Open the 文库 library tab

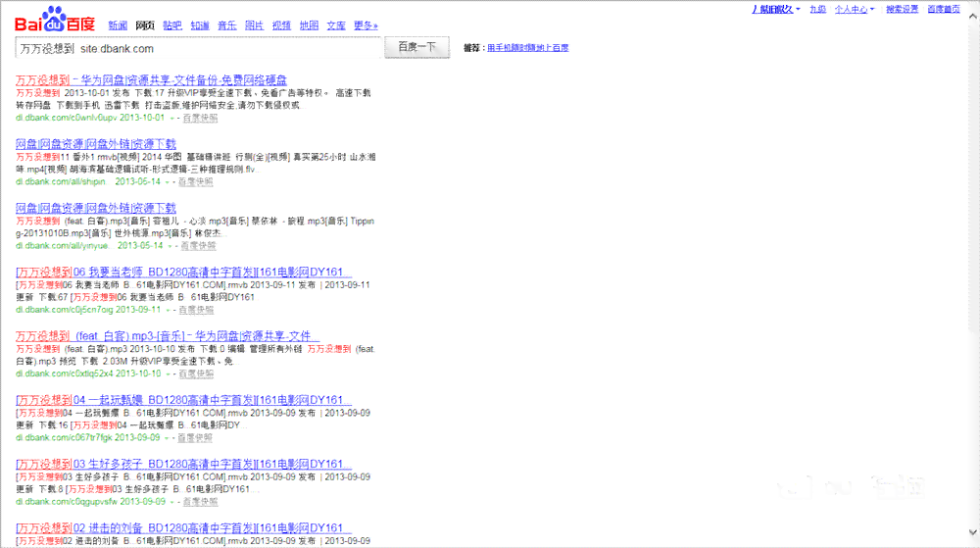[x=336, y=25]
